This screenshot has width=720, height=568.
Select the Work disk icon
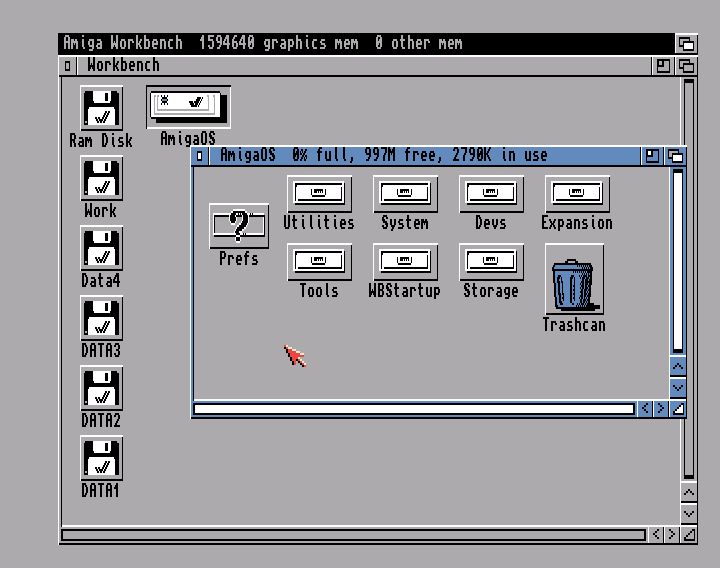point(101,179)
